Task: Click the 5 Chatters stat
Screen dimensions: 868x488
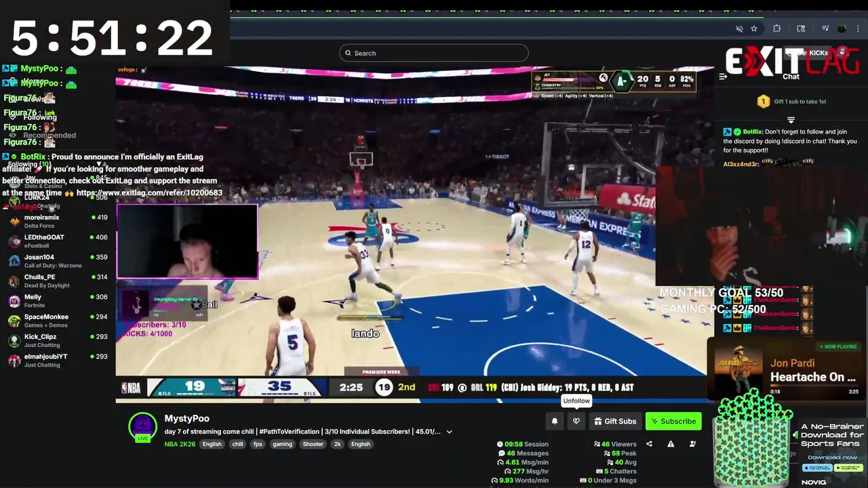Action: click(x=616, y=471)
